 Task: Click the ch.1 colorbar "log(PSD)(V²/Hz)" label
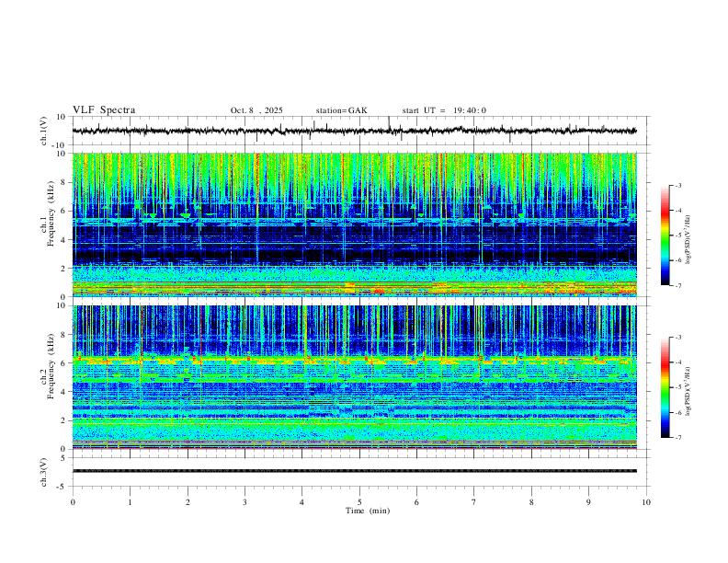(x=688, y=240)
